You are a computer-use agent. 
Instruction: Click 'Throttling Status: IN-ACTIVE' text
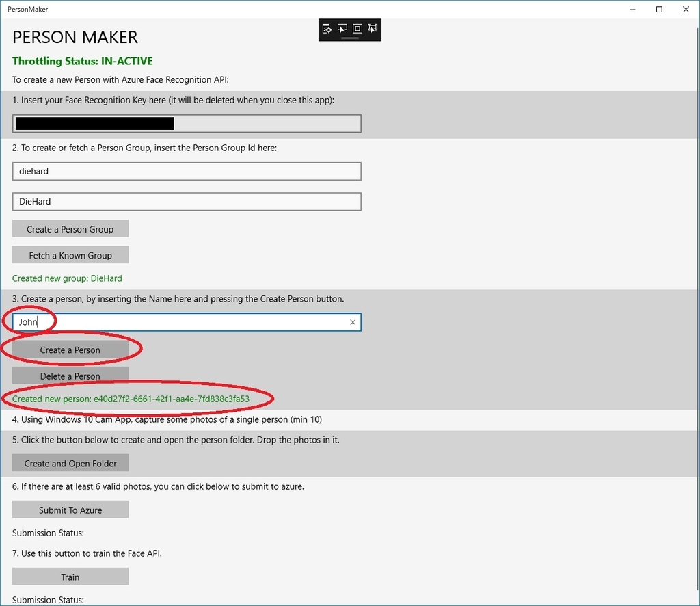click(83, 61)
